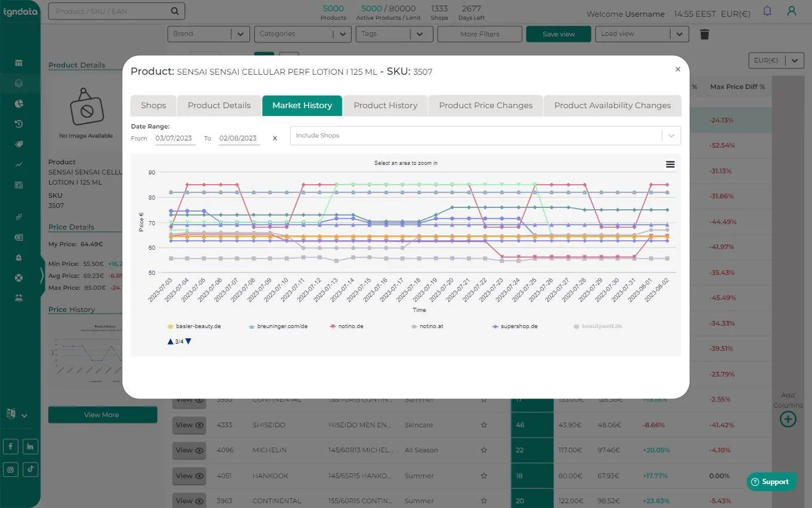Open the Product Price Changes tab
The height and width of the screenshot is (508, 812).
click(485, 105)
